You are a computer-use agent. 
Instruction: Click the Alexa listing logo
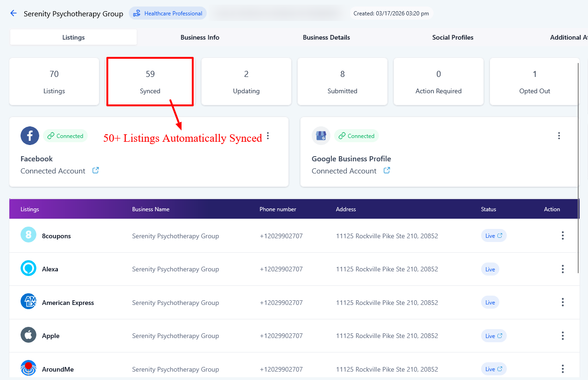pos(28,269)
